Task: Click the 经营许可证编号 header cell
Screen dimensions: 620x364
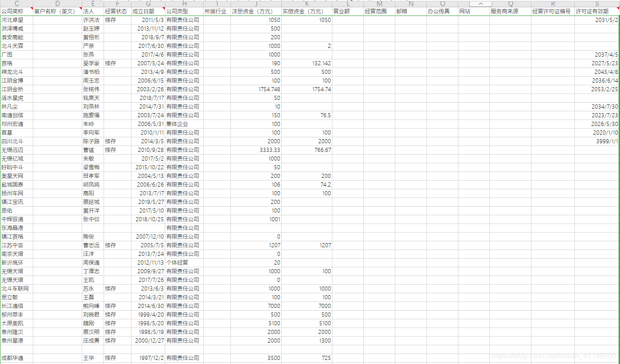Action: [x=553, y=11]
